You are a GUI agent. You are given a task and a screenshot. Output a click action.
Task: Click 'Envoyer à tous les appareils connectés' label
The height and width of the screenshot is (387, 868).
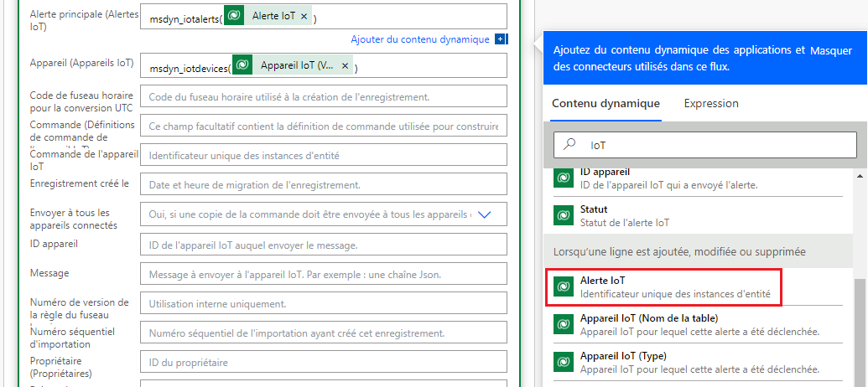[x=74, y=219]
